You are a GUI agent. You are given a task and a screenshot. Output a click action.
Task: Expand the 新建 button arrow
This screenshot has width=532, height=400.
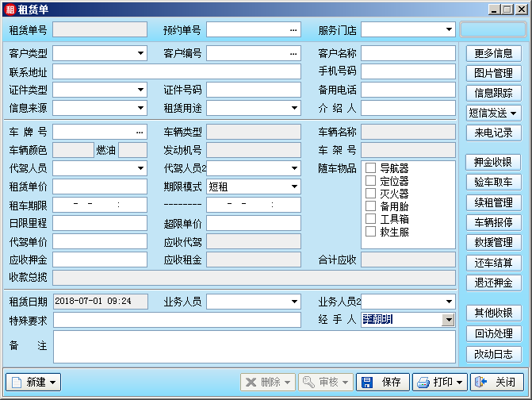[x=52, y=383]
